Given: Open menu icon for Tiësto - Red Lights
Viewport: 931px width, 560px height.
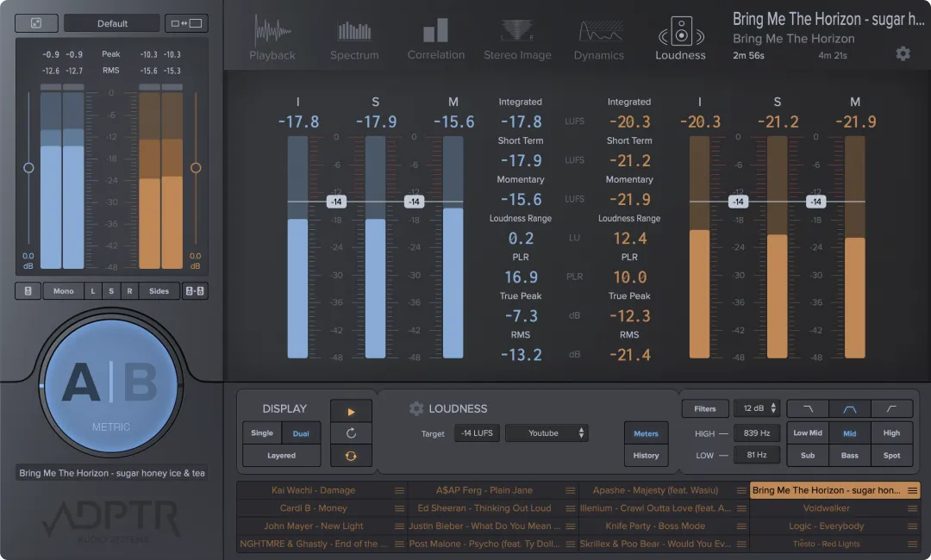Looking at the screenshot, I should [912, 544].
